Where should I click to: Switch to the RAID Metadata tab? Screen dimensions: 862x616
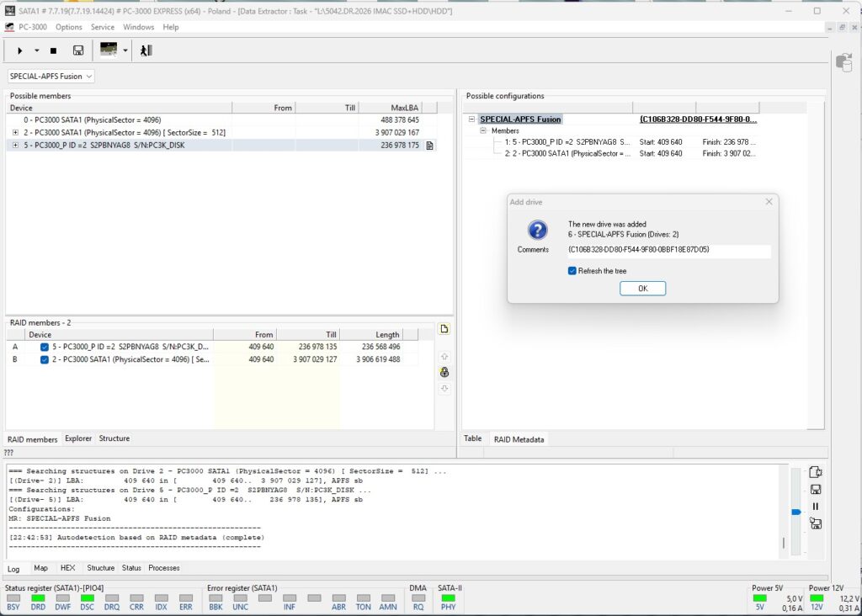[519, 439]
